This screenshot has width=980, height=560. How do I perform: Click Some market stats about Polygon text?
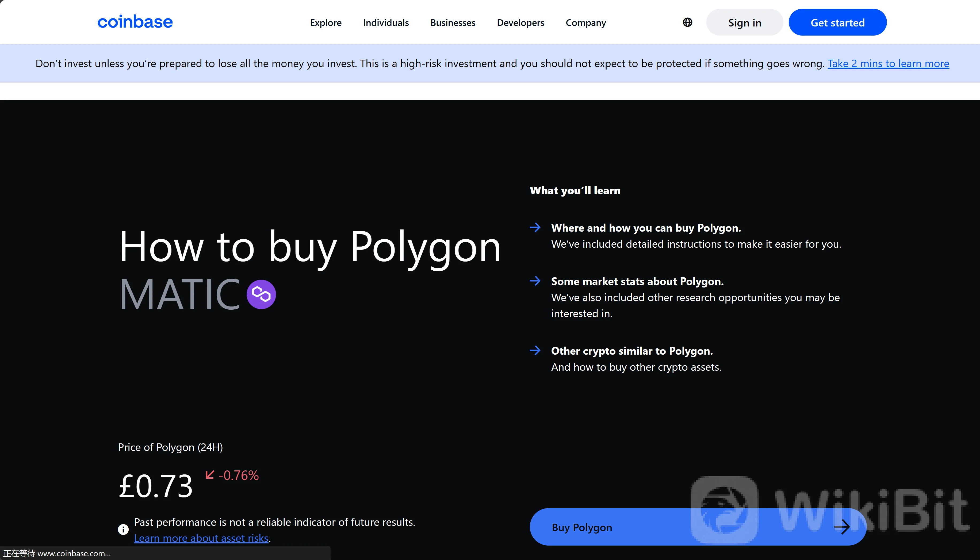coord(637,281)
